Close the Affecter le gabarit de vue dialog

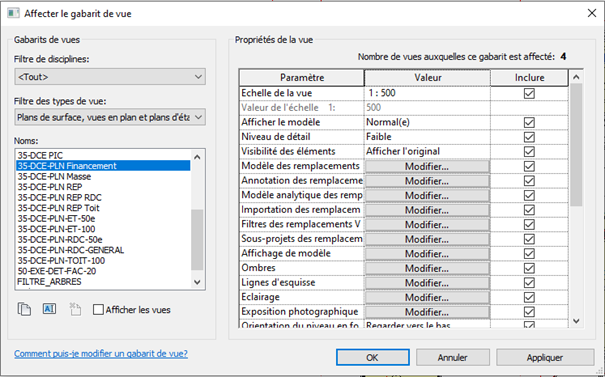pyautogui.click(x=591, y=13)
